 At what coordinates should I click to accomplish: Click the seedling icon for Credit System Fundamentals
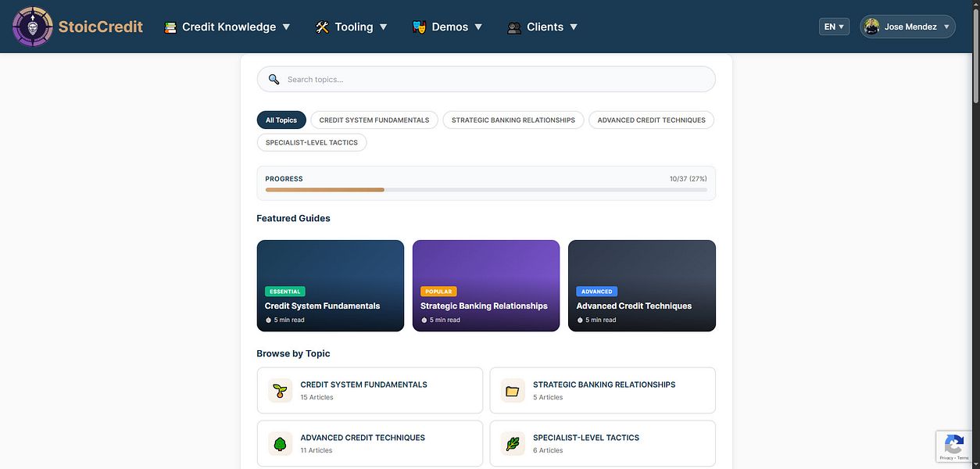coord(280,390)
